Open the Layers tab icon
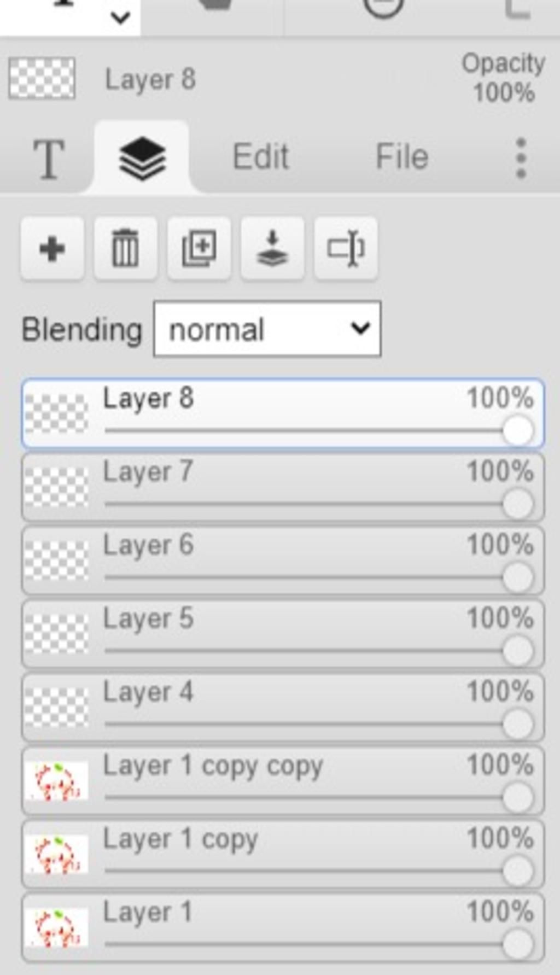This screenshot has width=560, height=975. point(142,159)
